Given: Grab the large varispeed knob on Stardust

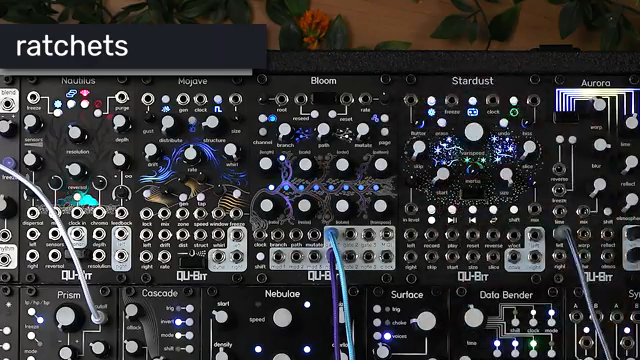Looking at the screenshot, I should (473, 132).
